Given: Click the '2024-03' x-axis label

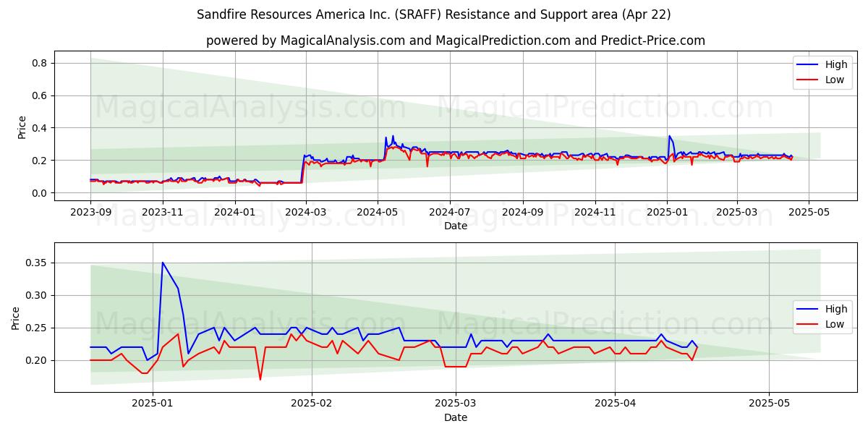Looking at the screenshot, I should (305, 213).
